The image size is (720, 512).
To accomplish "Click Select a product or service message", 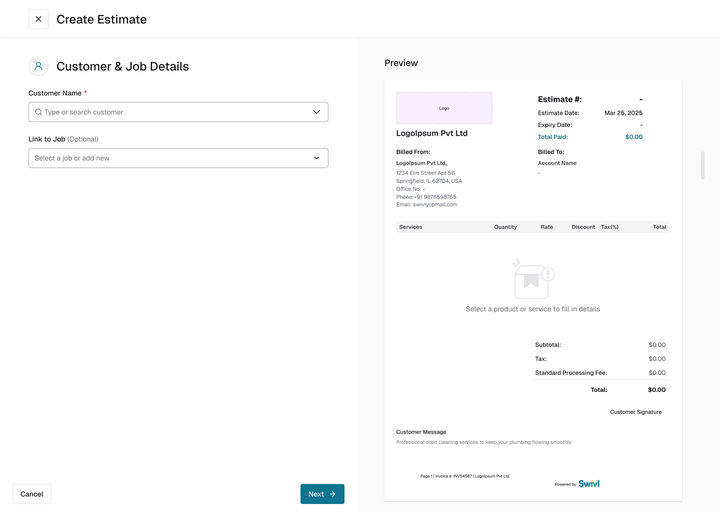I will pos(533,309).
